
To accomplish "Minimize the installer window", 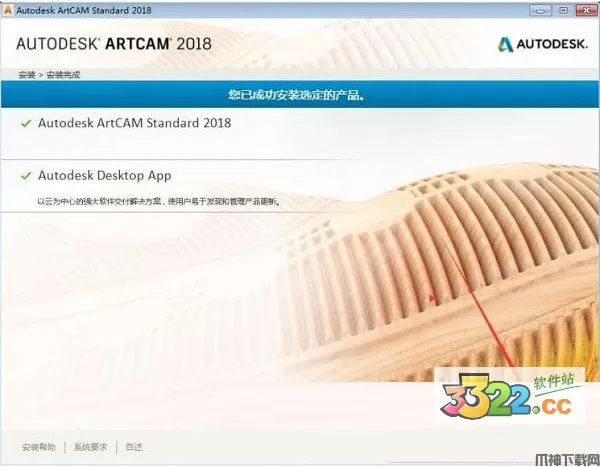I will coord(540,10).
